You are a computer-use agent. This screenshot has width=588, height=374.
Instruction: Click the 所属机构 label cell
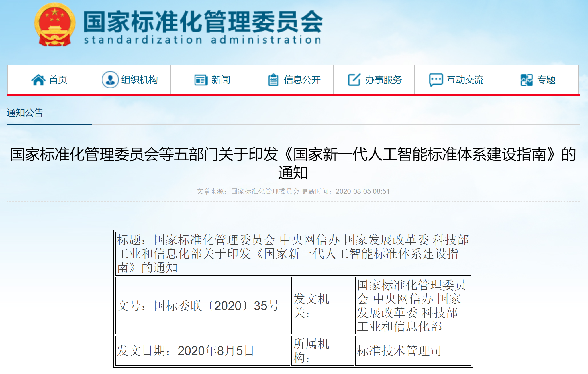tap(323, 351)
